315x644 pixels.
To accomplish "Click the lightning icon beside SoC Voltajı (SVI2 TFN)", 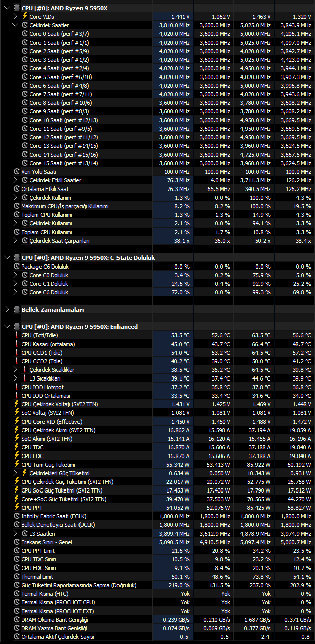I will [x=17, y=413].
